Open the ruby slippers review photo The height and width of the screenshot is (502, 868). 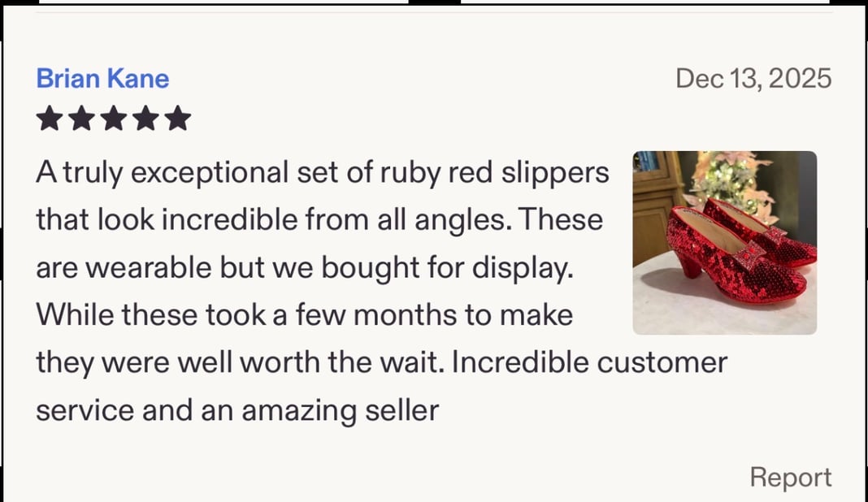(x=724, y=242)
